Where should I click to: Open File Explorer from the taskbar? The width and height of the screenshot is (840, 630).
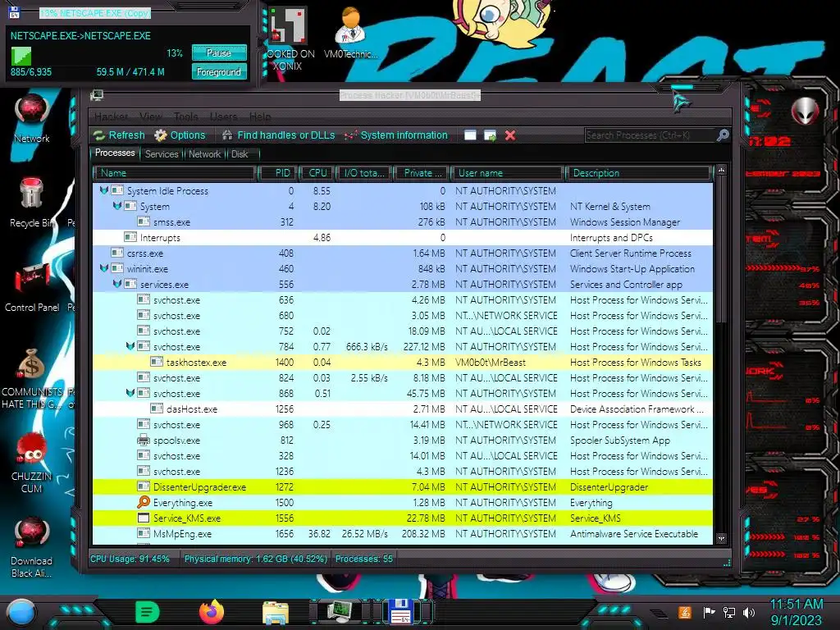click(x=276, y=612)
